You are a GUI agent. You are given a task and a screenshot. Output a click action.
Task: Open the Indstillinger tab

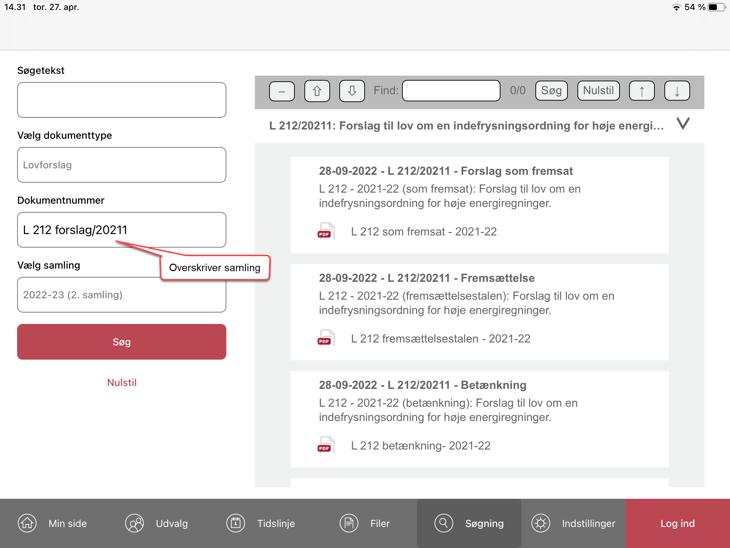coord(573,523)
